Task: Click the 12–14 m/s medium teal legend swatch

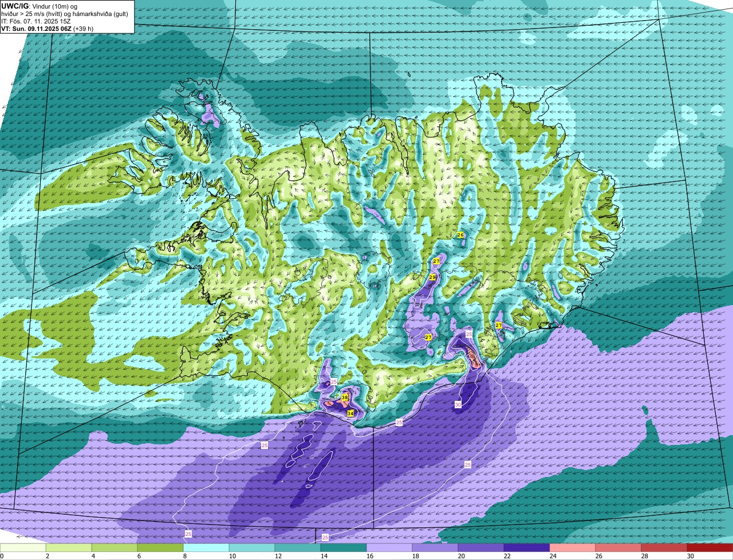Action: coord(298,547)
